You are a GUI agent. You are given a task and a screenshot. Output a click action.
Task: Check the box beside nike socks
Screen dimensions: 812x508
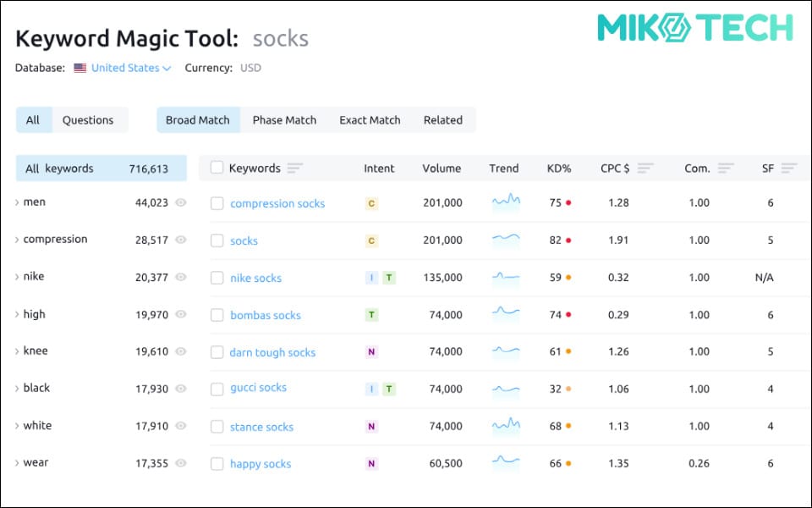pyautogui.click(x=217, y=278)
